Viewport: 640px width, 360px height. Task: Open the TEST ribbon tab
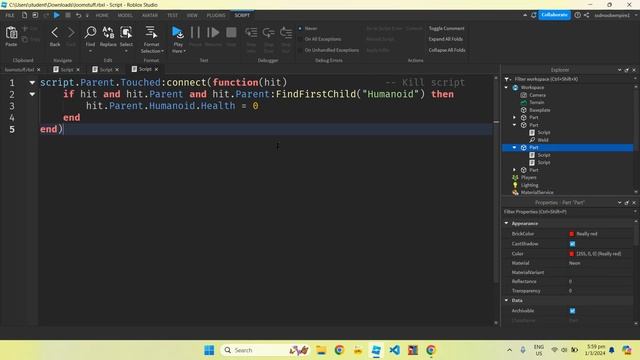coord(172,15)
